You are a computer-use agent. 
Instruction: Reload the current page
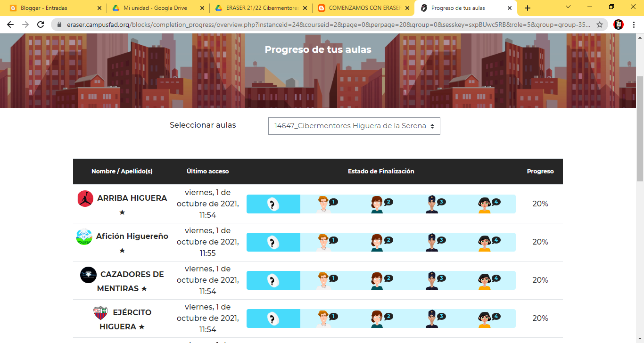point(41,24)
